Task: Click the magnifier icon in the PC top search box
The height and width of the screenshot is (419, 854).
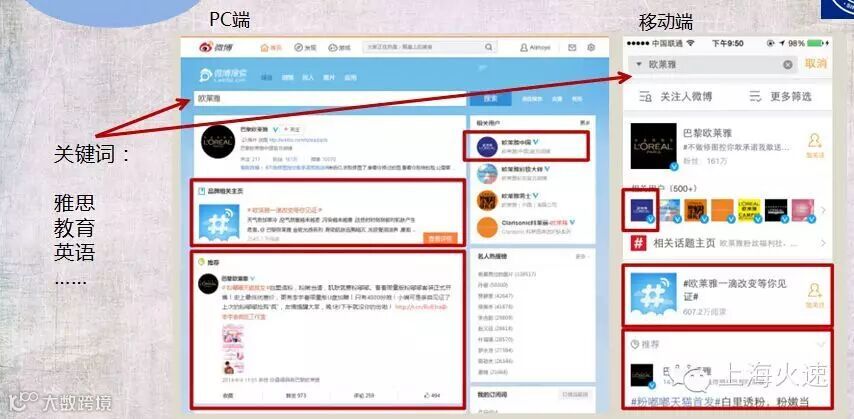Action: [x=489, y=47]
